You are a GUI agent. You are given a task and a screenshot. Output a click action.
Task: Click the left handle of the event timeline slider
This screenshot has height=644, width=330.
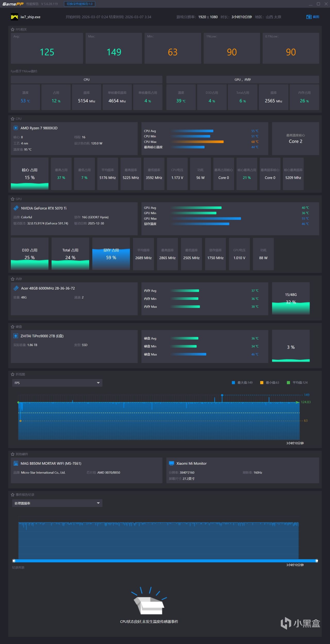(14, 561)
